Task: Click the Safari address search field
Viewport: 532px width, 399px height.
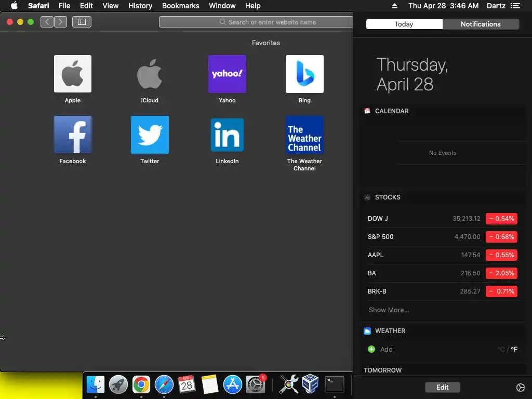Action: click(x=256, y=22)
